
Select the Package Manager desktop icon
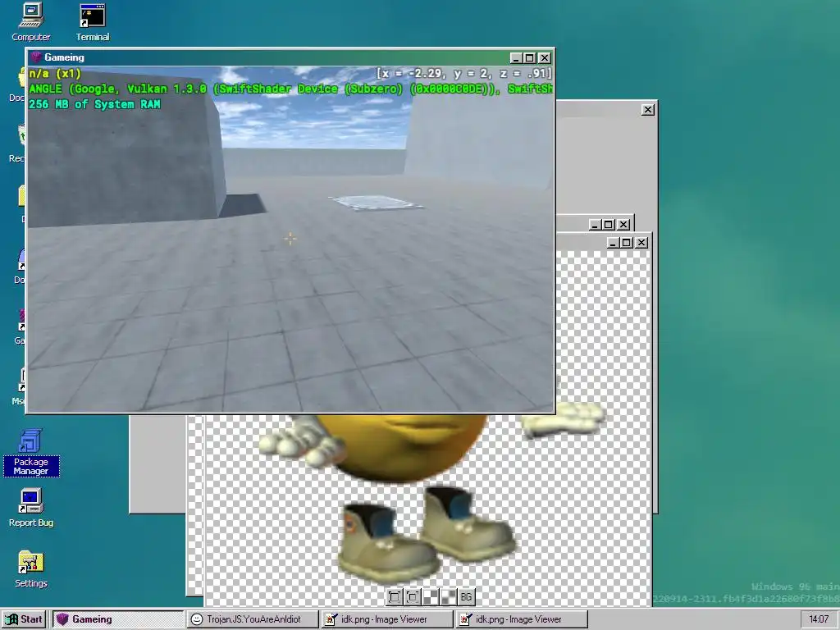(30, 453)
